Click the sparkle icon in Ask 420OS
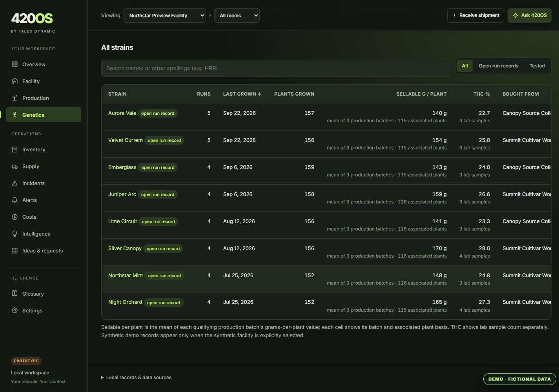 [x=515, y=15]
